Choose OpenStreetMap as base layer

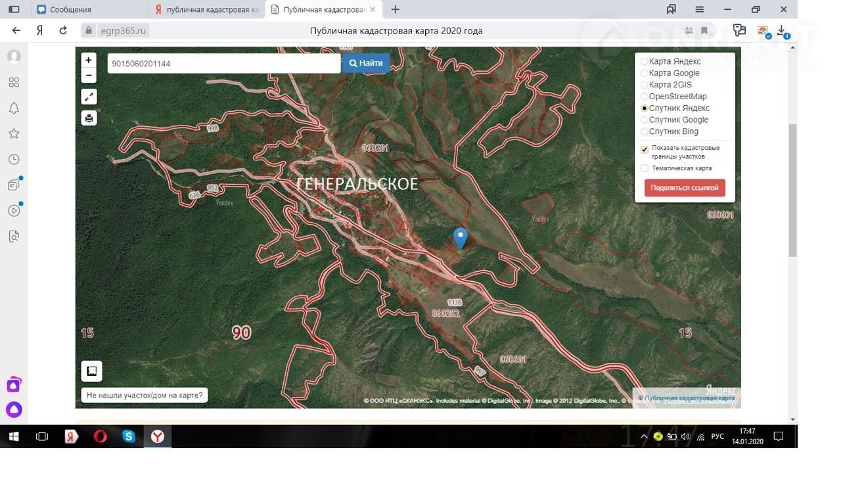pyautogui.click(x=645, y=97)
